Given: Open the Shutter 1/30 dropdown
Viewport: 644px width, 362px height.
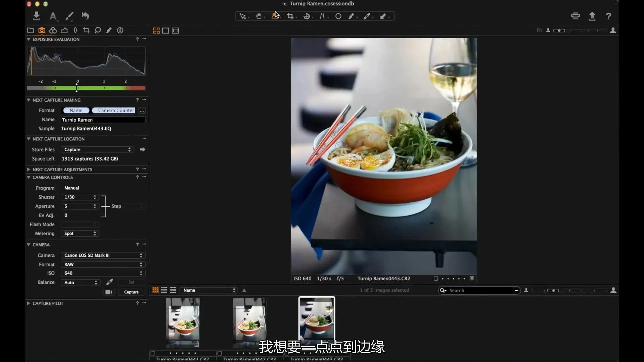Looking at the screenshot, I should pyautogui.click(x=80, y=197).
